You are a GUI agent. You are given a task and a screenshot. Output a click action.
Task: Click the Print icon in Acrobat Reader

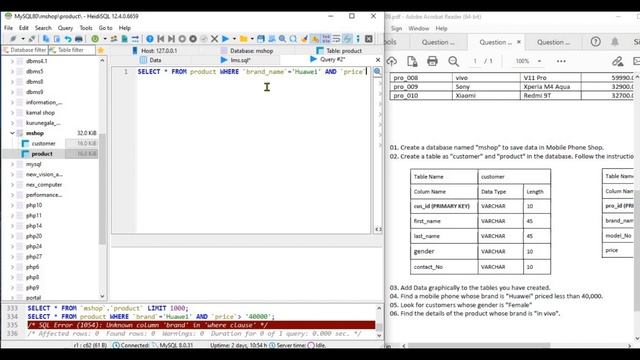pos(432,61)
